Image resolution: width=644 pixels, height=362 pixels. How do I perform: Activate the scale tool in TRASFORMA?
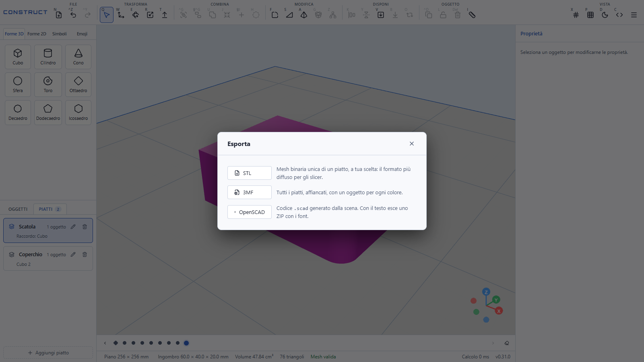point(150,15)
